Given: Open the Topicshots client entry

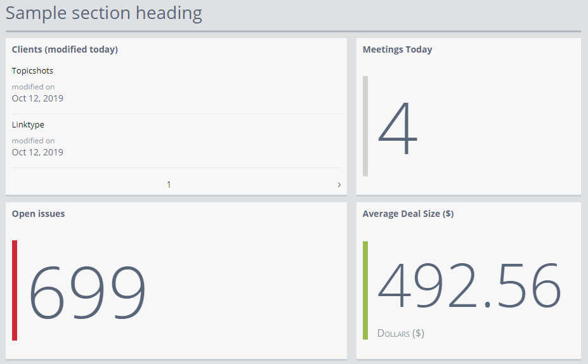Looking at the screenshot, I should pos(32,71).
